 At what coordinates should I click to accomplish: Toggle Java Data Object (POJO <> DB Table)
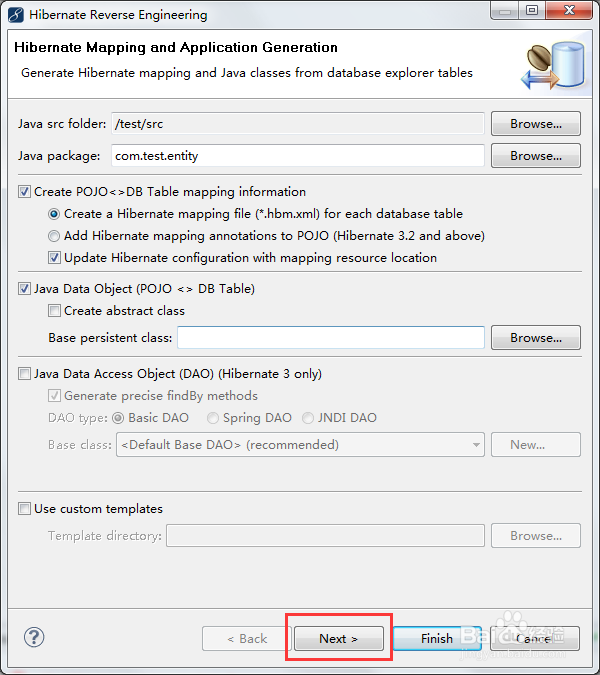click(x=25, y=289)
